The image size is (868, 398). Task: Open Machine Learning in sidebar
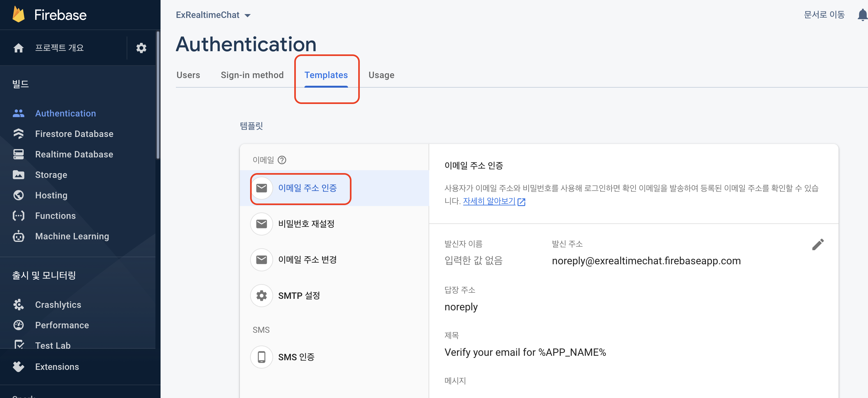72,236
